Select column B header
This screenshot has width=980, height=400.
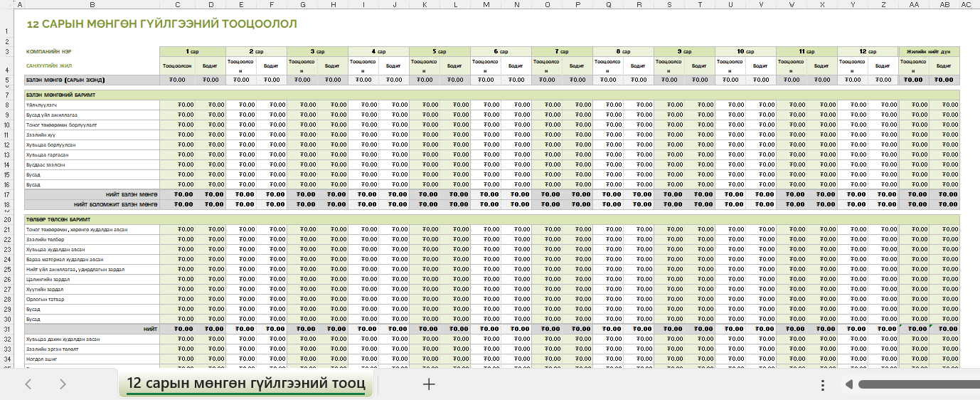click(92, 5)
